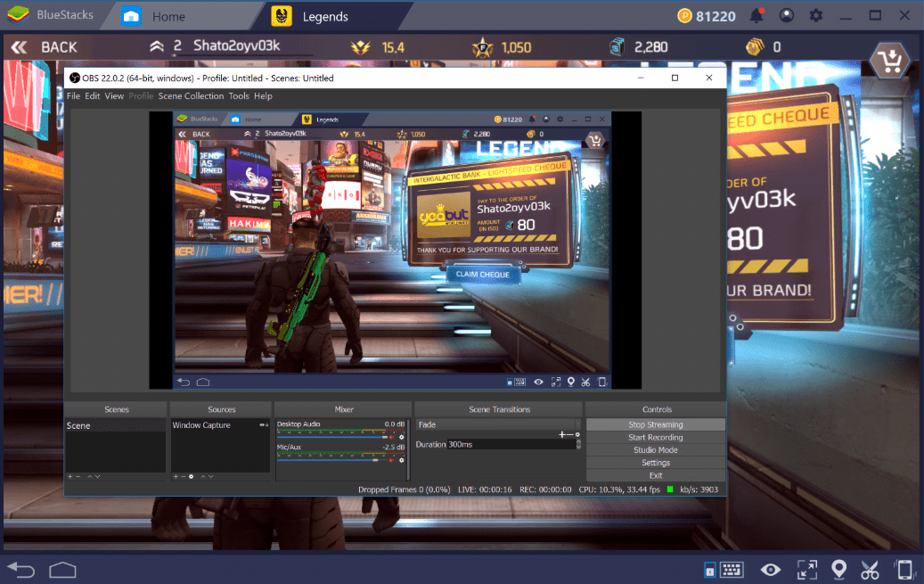Open the Scene Collection menu in OBS
Screen dimensions: 924x584
tap(191, 96)
